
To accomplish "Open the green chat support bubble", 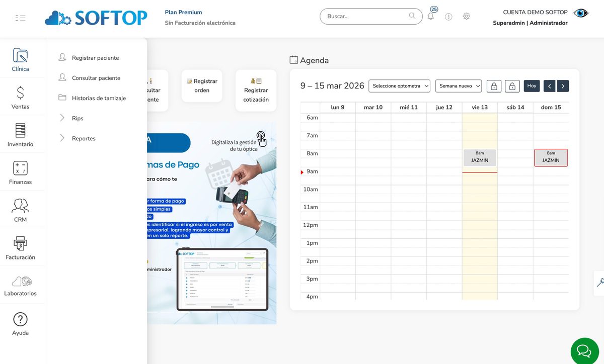I will coord(584,350).
